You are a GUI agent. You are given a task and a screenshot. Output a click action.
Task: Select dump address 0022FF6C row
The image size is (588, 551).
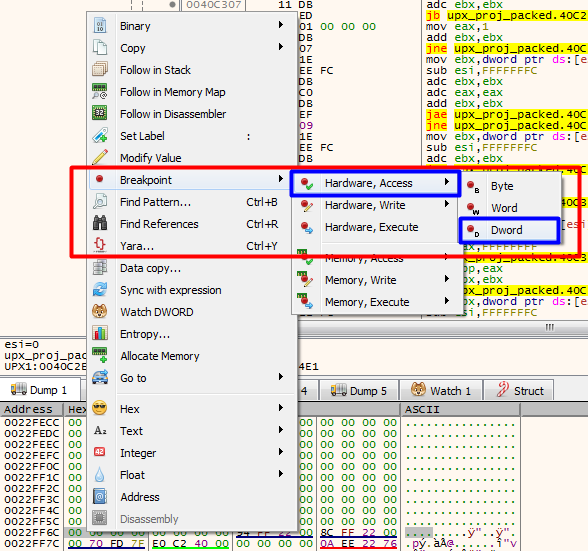point(32,532)
